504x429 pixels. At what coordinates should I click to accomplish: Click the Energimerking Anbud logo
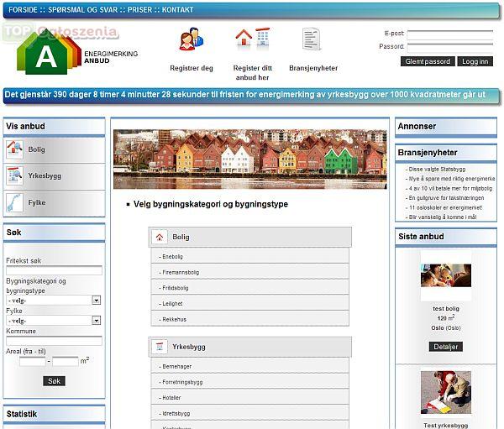point(77,52)
